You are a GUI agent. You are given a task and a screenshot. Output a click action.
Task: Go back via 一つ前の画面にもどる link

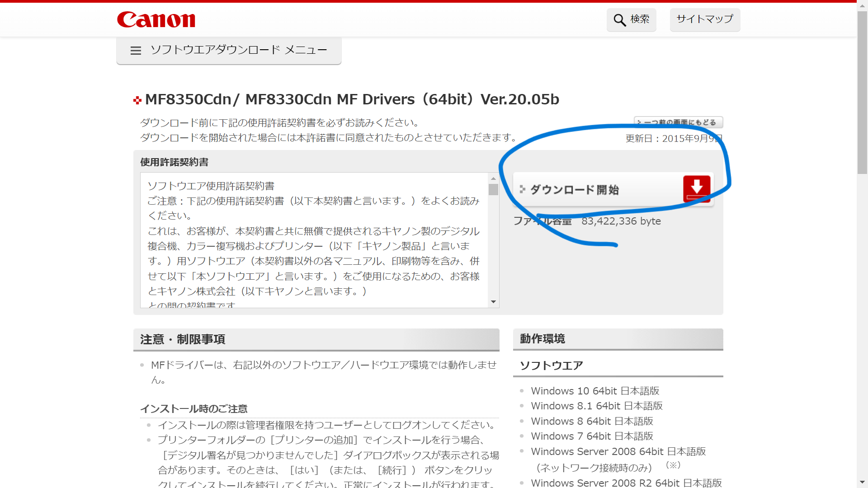(678, 122)
